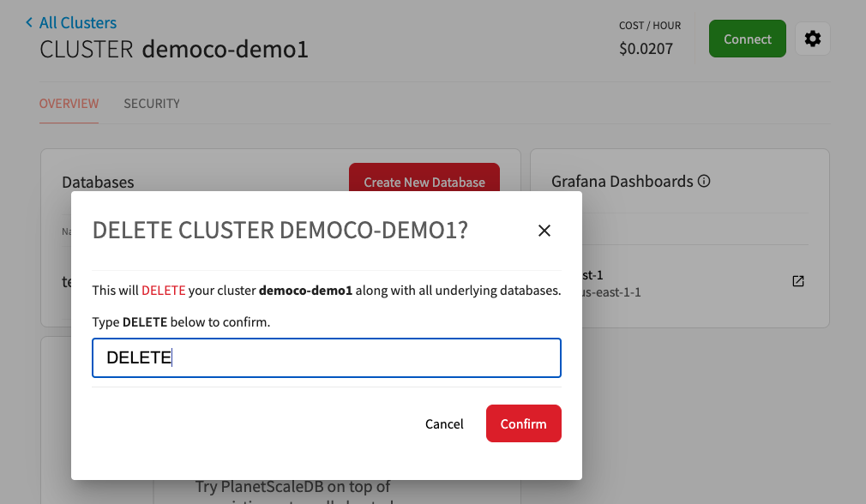Close the delete cluster dialog

pos(544,231)
